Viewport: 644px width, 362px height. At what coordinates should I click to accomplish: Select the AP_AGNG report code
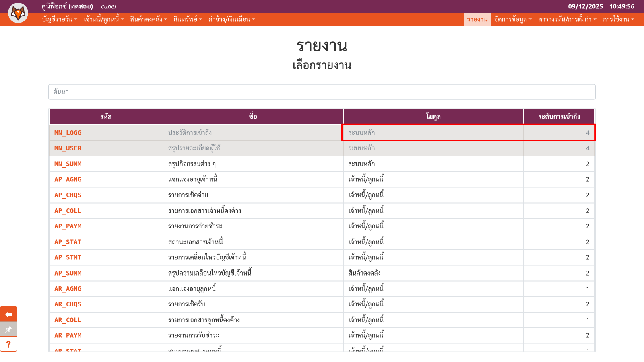pos(68,180)
